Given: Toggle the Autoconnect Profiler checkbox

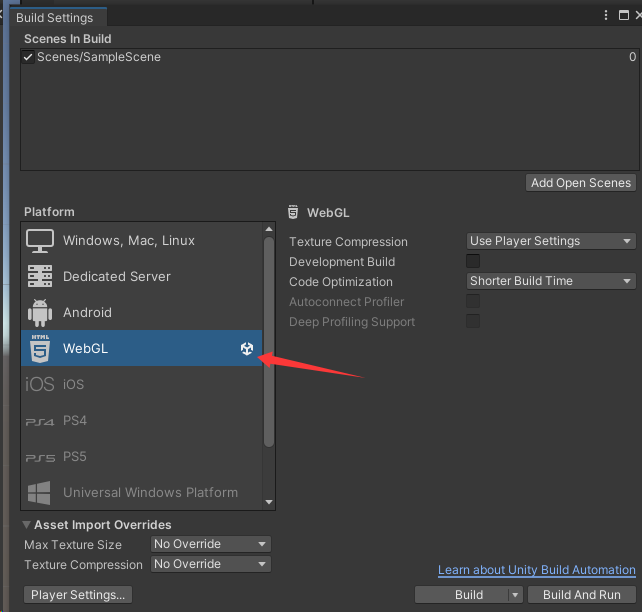Looking at the screenshot, I should click(473, 301).
